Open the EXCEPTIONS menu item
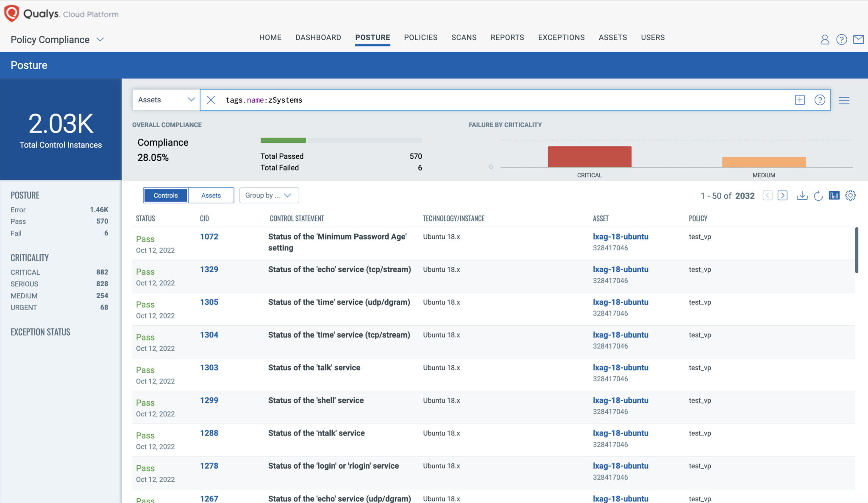 pos(561,37)
